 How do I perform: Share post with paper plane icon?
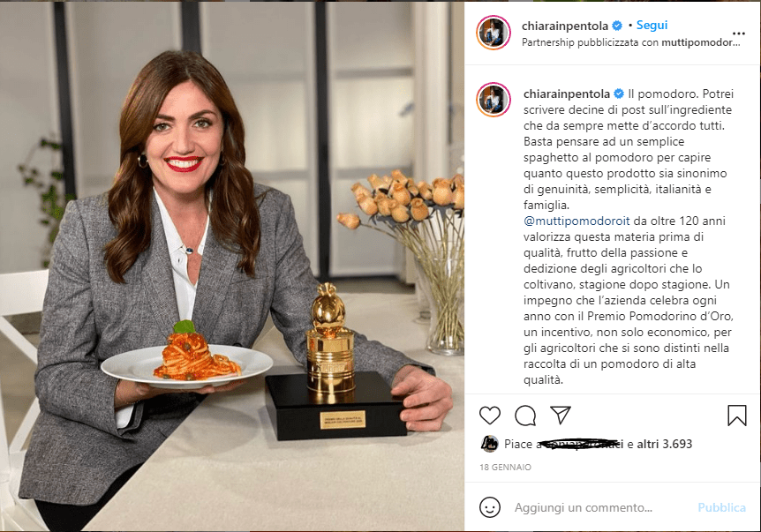(x=561, y=416)
